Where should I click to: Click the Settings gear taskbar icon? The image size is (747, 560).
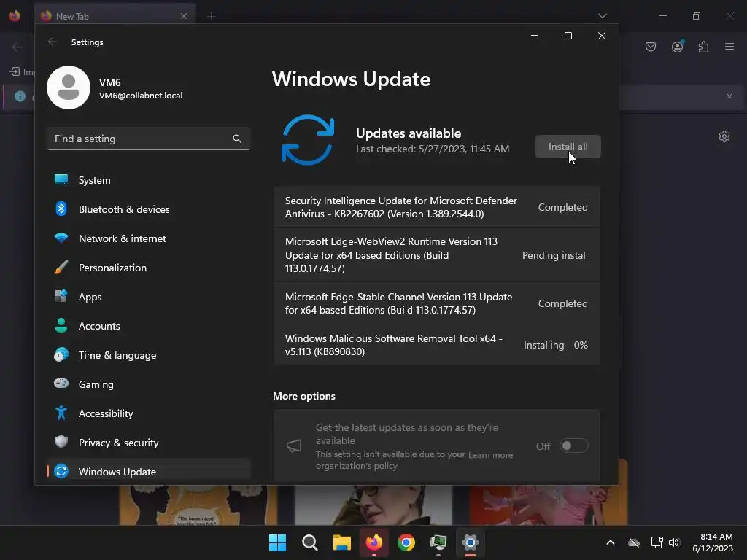(x=471, y=542)
